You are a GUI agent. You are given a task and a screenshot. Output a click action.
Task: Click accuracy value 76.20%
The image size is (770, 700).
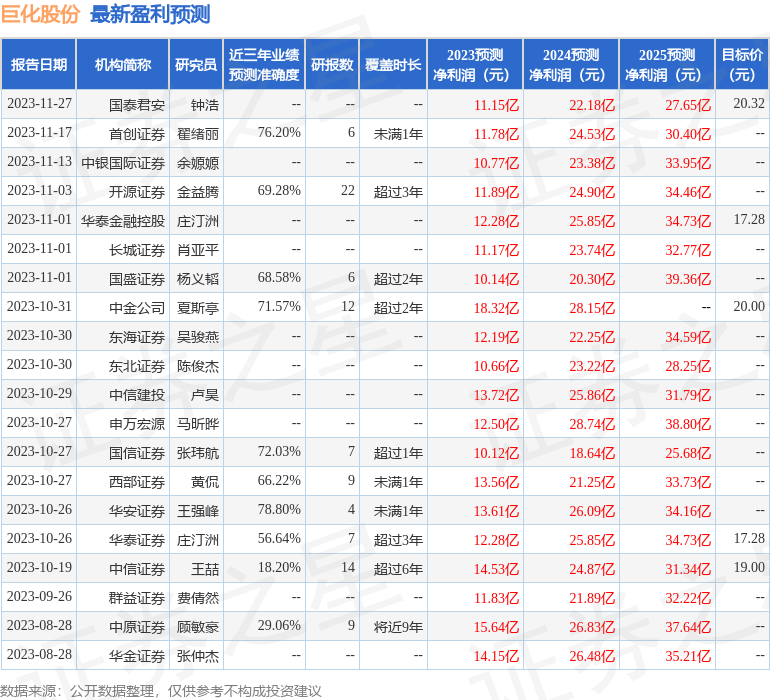279,133
